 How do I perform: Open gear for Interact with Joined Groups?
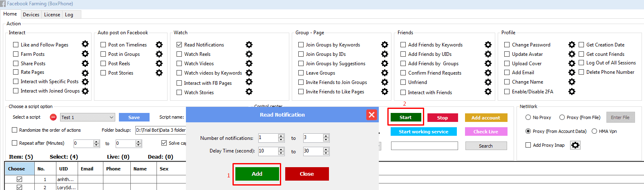85,91
